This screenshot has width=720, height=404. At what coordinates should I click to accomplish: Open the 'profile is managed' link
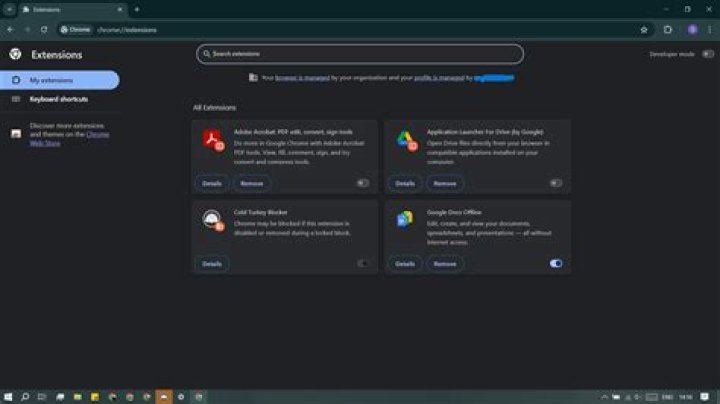coord(439,78)
